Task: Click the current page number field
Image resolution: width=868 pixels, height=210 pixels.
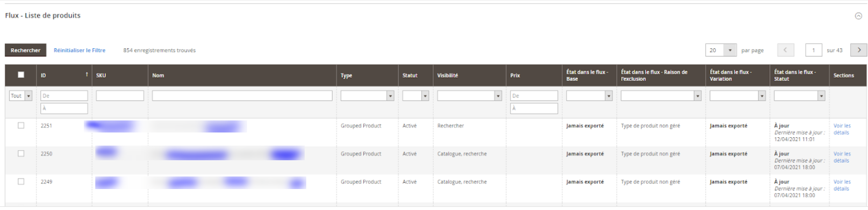Action: pos(814,50)
